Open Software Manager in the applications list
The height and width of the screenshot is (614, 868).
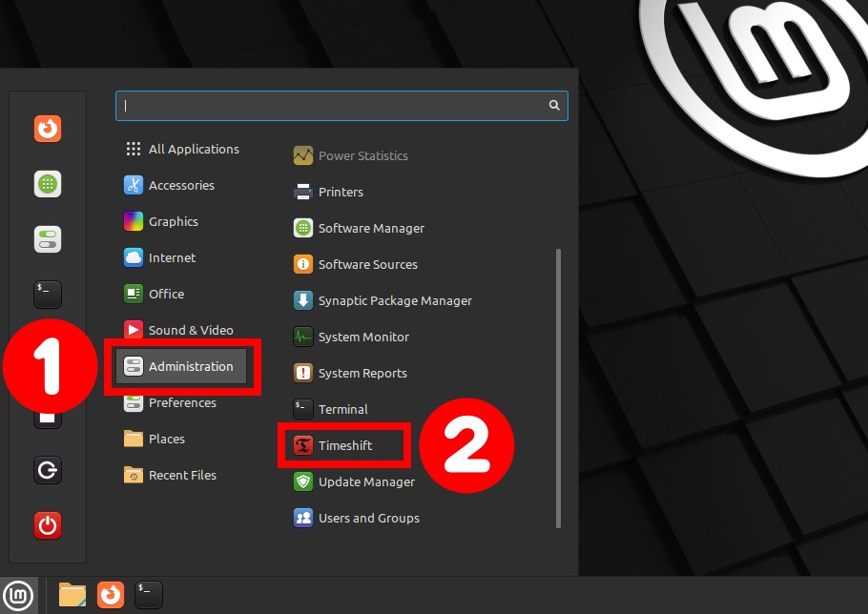359,229
